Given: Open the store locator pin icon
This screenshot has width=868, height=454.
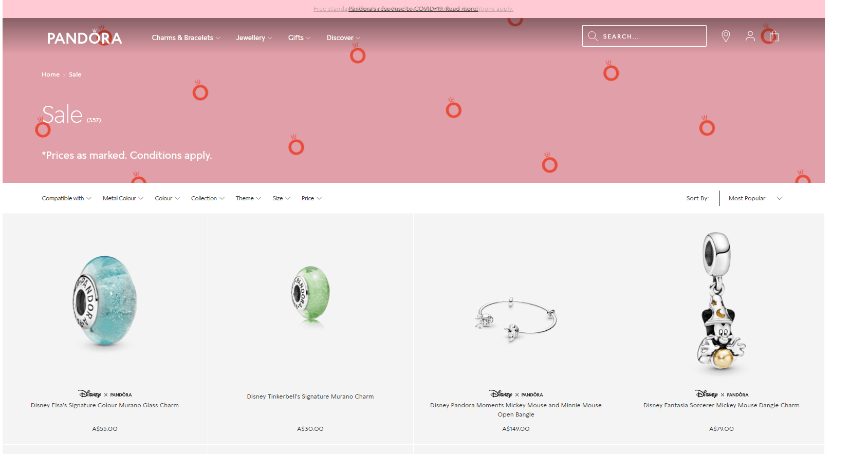Looking at the screenshot, I should point(726,36).
